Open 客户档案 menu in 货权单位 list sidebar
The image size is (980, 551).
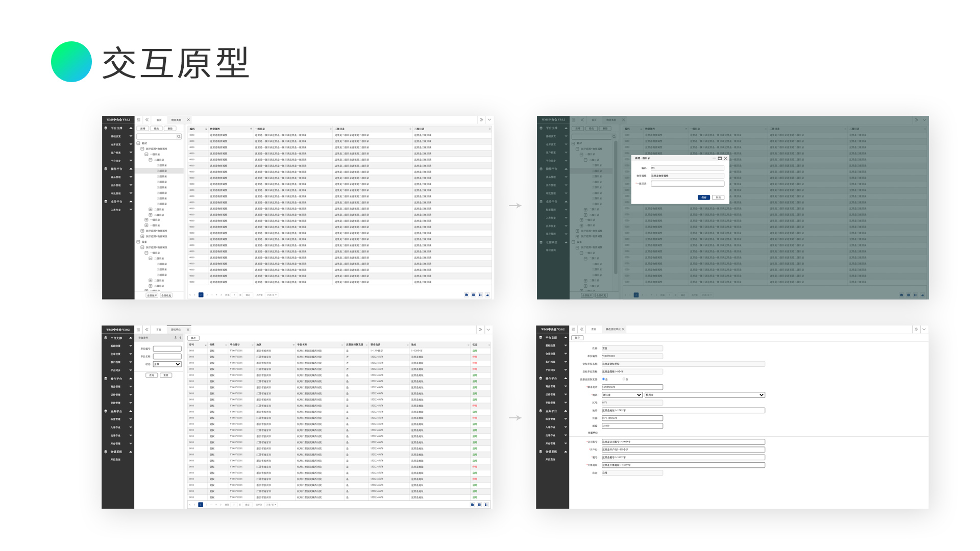(x=115, y=362)
